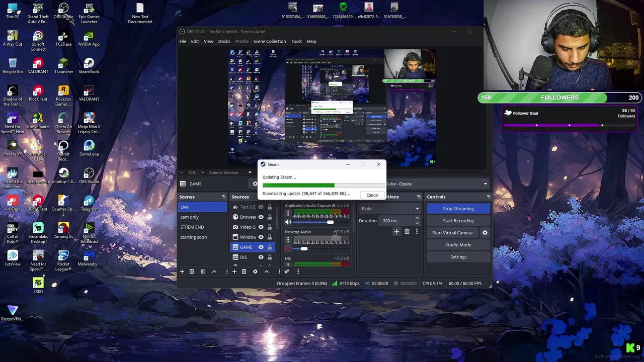
Task: Open the Help menu
Action: [311, 41]
